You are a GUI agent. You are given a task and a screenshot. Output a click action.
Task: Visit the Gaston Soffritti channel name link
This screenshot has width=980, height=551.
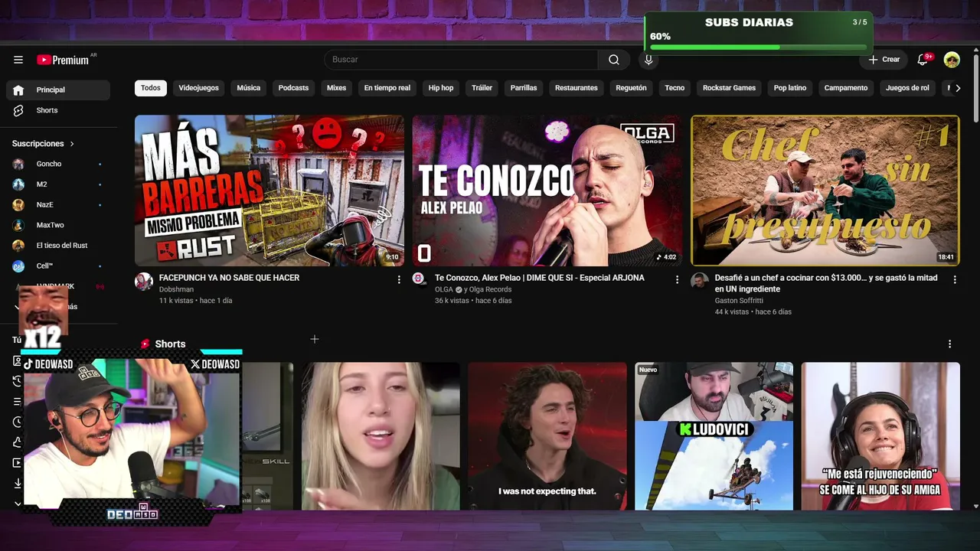tap(740, 301)
